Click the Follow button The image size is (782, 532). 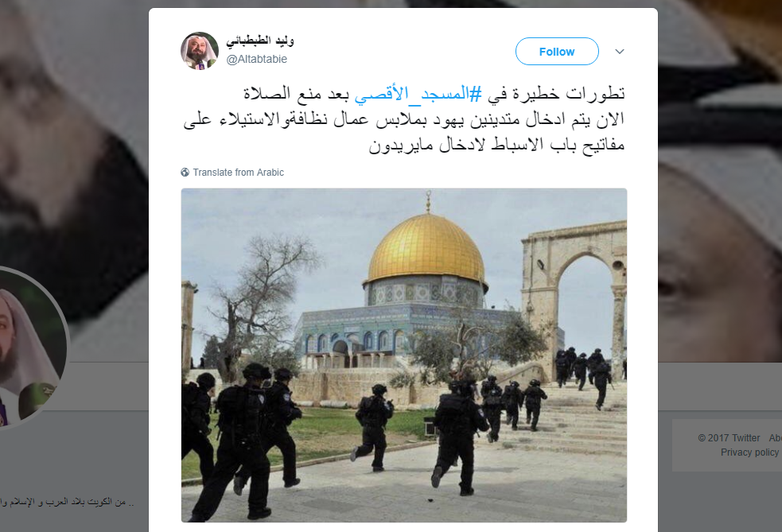coord(557,52)
